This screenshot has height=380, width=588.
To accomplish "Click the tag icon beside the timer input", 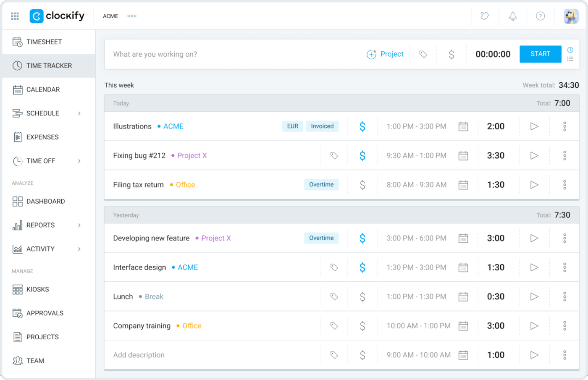I will coord(423,54).
